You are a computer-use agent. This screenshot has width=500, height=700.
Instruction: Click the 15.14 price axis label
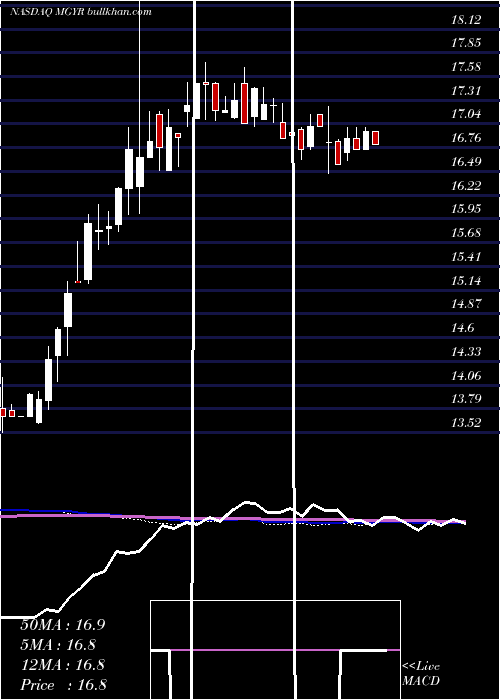pyautogui.click(x=467, y=281)
